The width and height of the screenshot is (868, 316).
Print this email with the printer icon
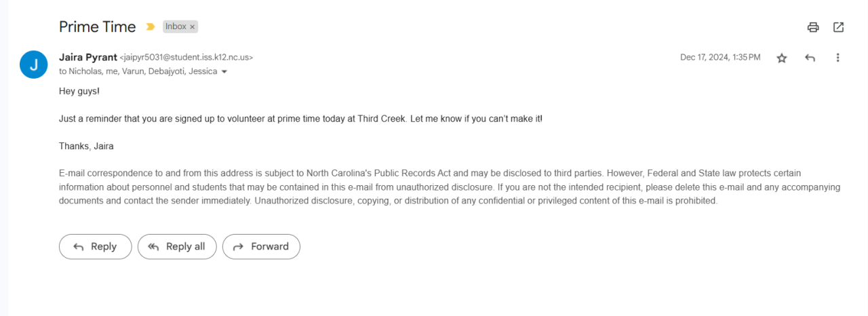[x=813, y=27]
